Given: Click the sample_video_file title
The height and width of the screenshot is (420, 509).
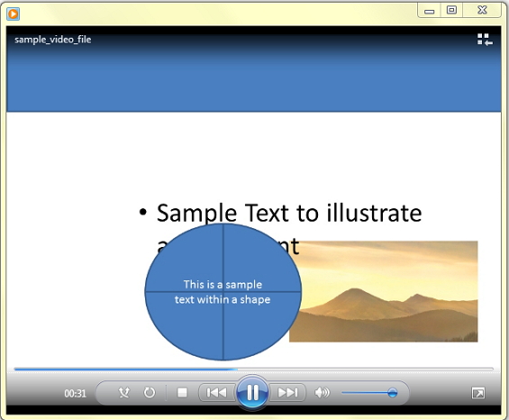Looking at the screenshot, I should pos(52,40).
